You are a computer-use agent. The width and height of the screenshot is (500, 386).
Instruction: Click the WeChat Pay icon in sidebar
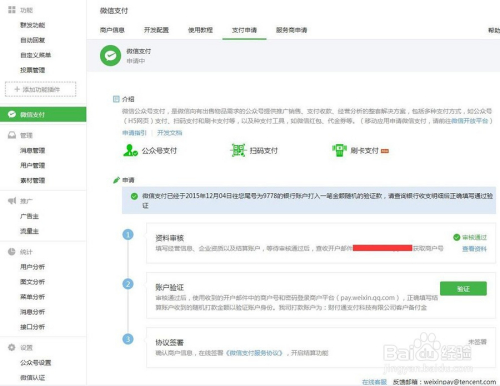tap(12, 114)
